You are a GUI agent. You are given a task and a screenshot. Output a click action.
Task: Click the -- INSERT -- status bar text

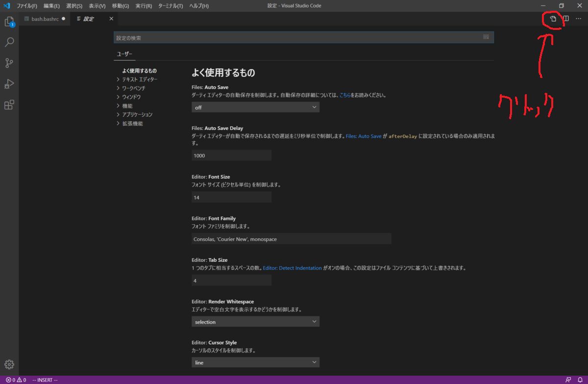(45, 380)
